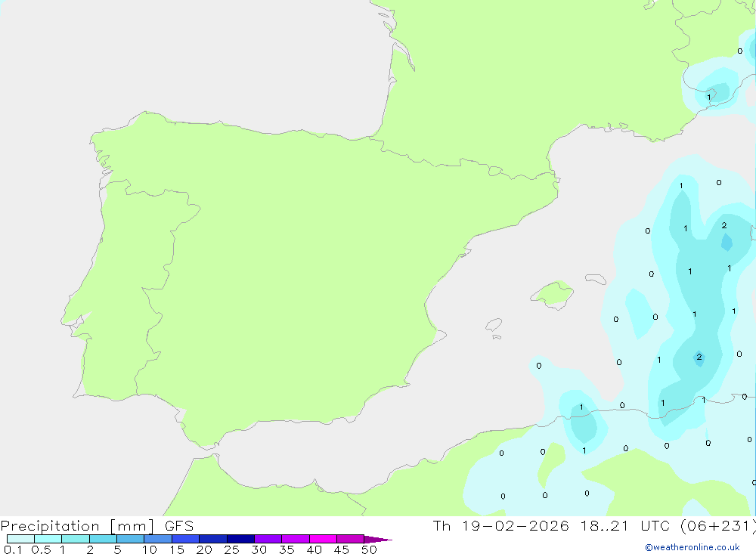Viewport: 756px width, 554px height.
Task: Click the 0.1–0.5 mm lightest legend swatch
Action: pos(20,539)
